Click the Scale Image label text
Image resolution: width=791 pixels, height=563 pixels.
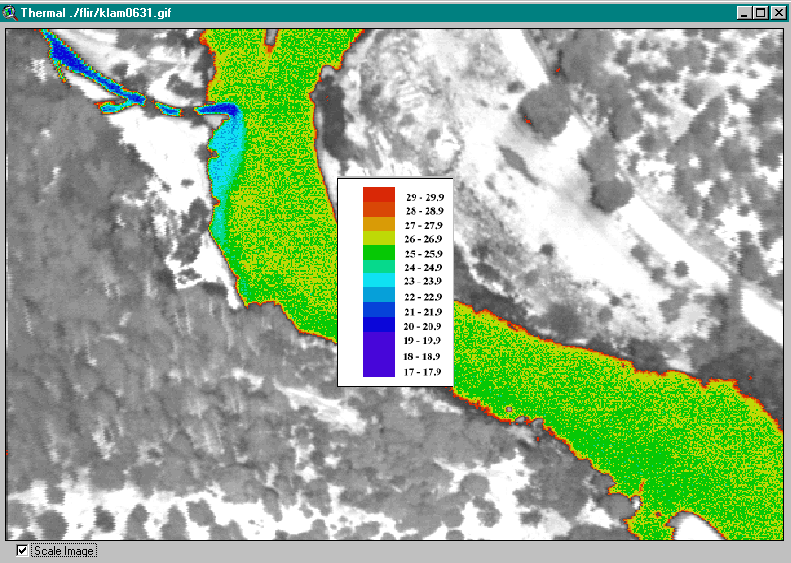(x=64, y=551)
